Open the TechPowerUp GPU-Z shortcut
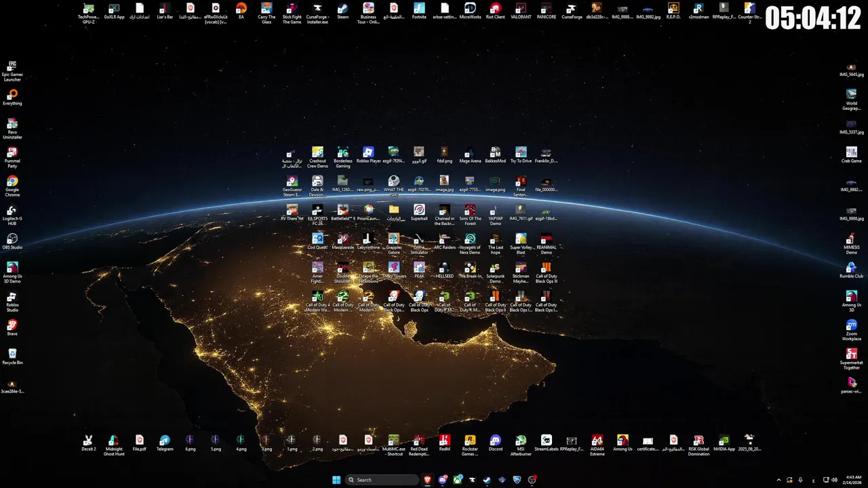Screen dimensions: 868x488 point(89,14)
